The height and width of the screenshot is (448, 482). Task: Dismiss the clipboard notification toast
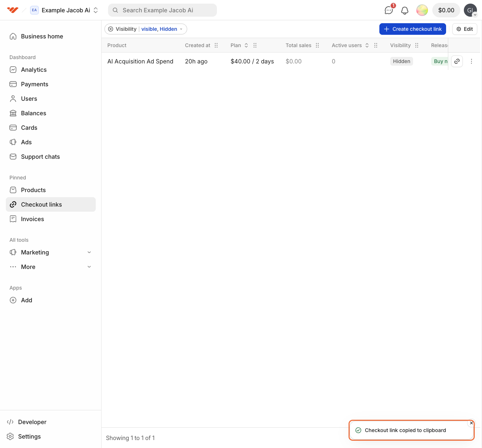tap(471, 423)
